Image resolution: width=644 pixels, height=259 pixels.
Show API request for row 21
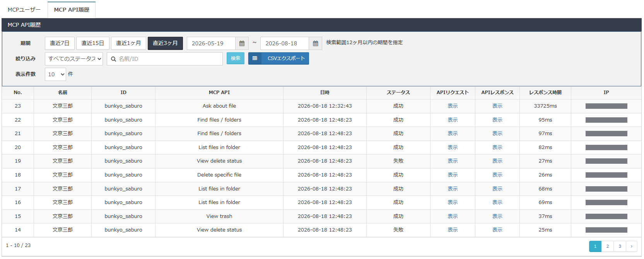coord(453,134)
